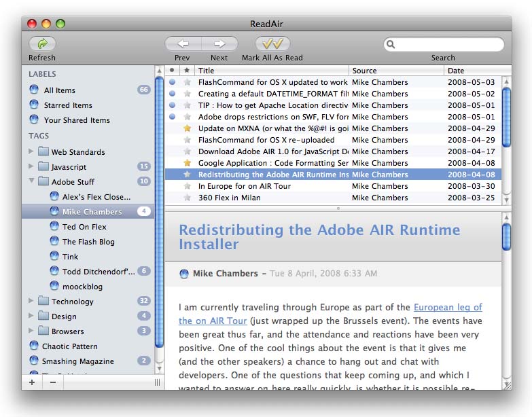This screenshot has width=532, height=417.
Task: Toggle star on FlashCommand re-uploaded article
Action: [x=187, y=140]
